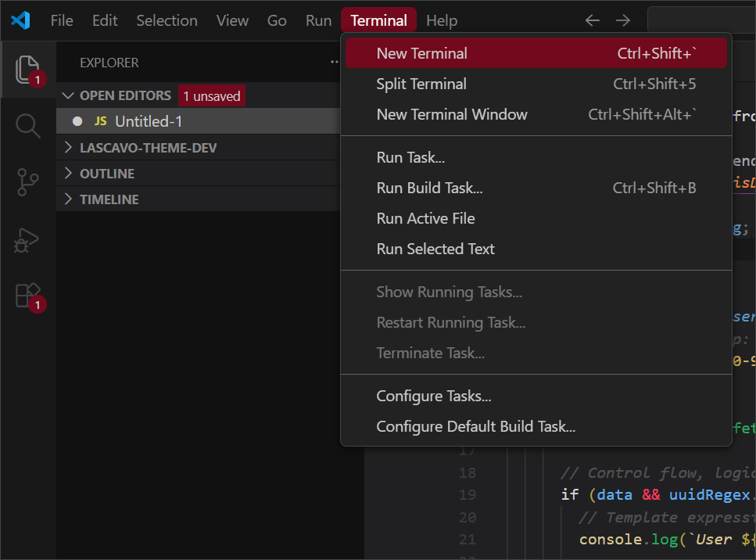Open the Help menu
This screenshot has width=756, height=560.
(442, 20)
